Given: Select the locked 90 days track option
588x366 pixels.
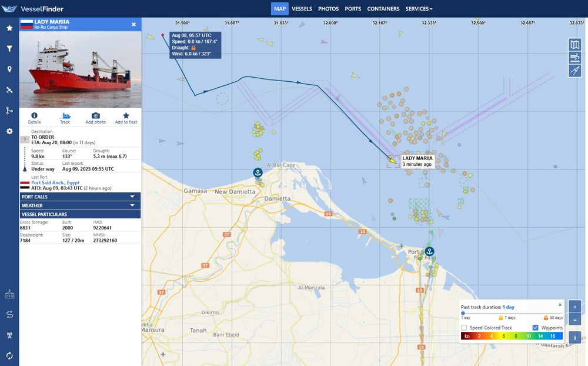Looking at the screenshot, I should [553, 318].
